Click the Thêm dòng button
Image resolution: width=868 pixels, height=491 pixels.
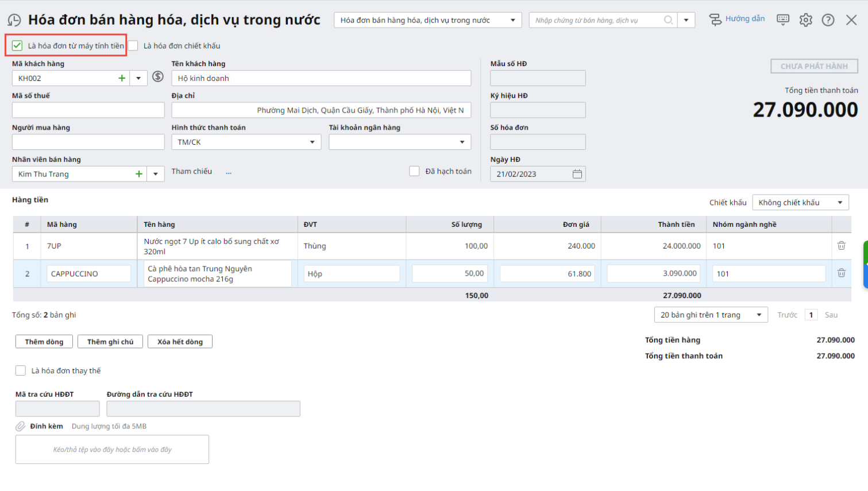(44, 342)
